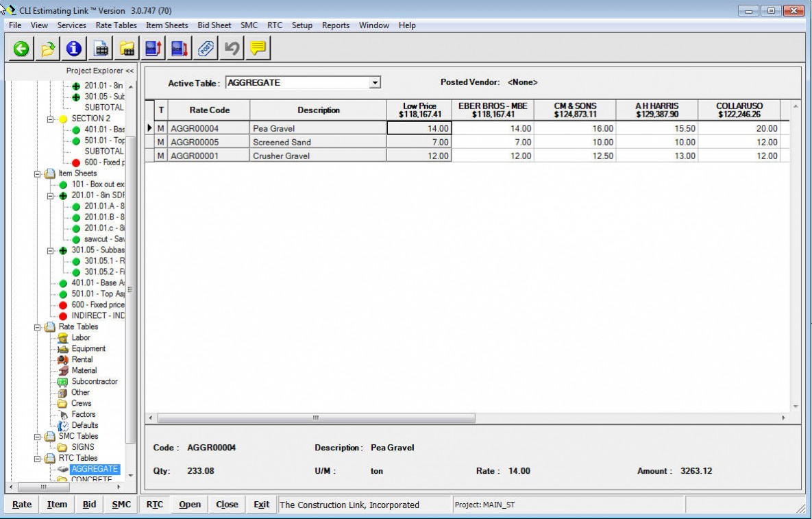Open the Setup menu
812x519 pixels.
point(302,25)
